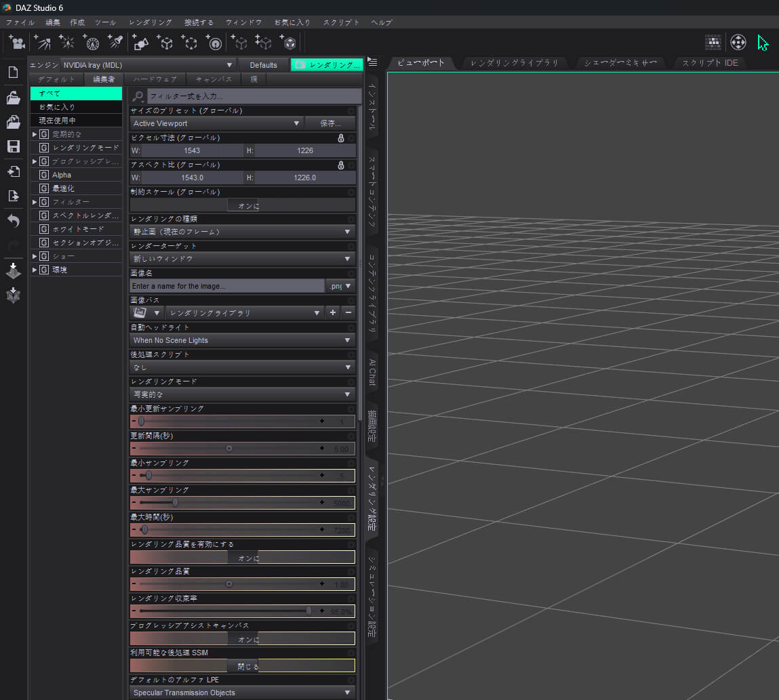Screen dimensions: 779x700
Task: Click the create new null cube icon
Action: [x=165, y=43]
